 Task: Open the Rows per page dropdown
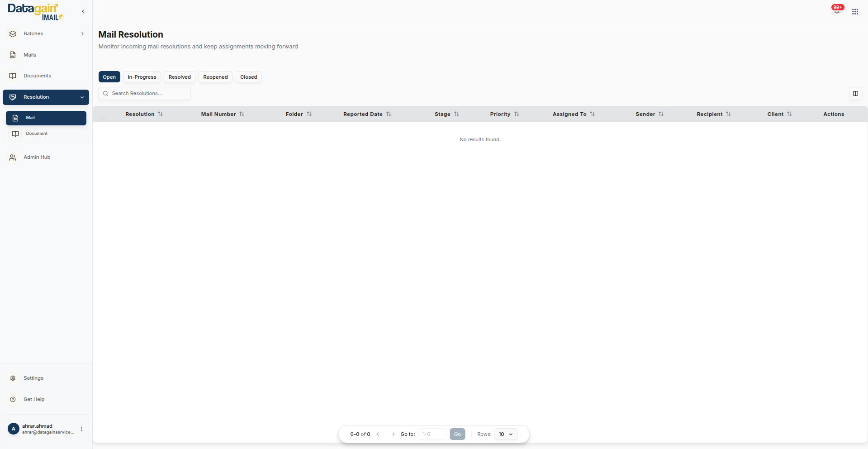[x=506, y=434]
